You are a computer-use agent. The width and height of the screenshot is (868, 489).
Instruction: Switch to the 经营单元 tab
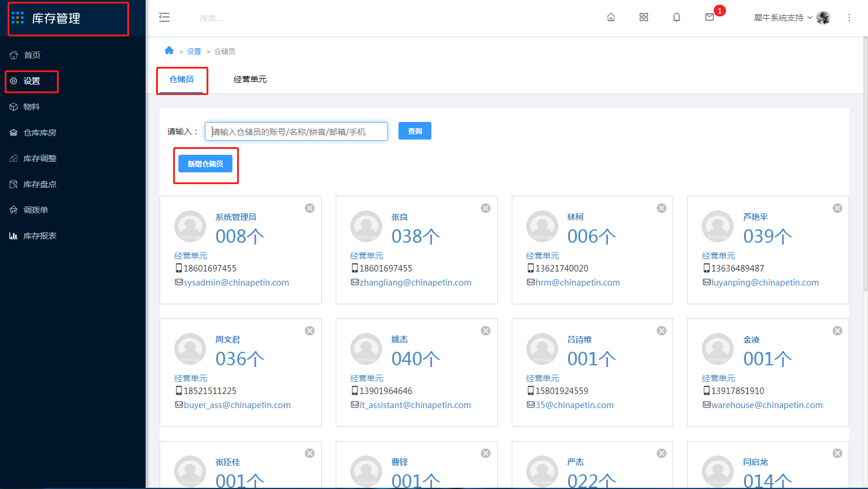pyautogui.click(x=250, y=79)
